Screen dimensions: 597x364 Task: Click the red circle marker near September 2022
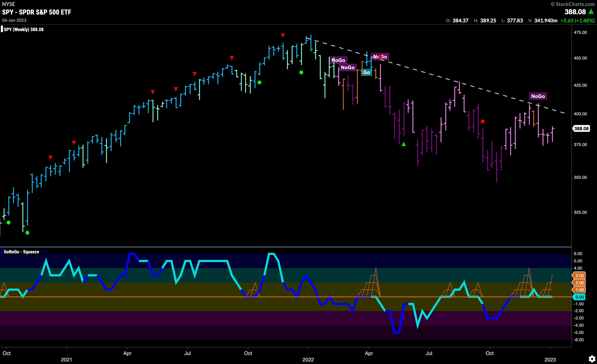[x=483, y=121]
